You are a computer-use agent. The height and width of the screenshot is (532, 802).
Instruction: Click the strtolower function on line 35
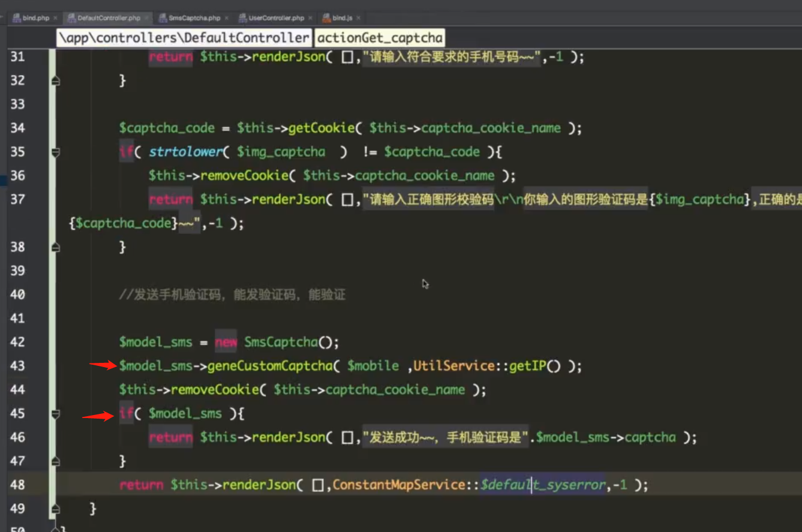[185, 152]
